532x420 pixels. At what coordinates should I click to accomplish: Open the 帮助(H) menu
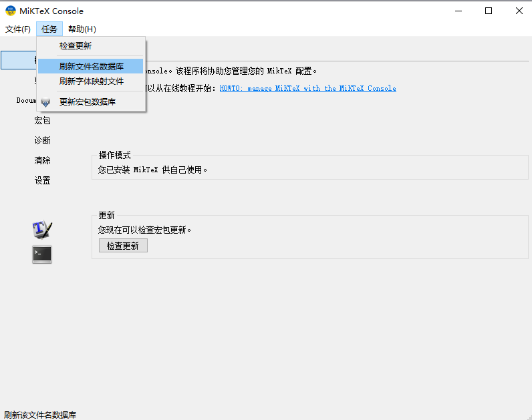82,29
